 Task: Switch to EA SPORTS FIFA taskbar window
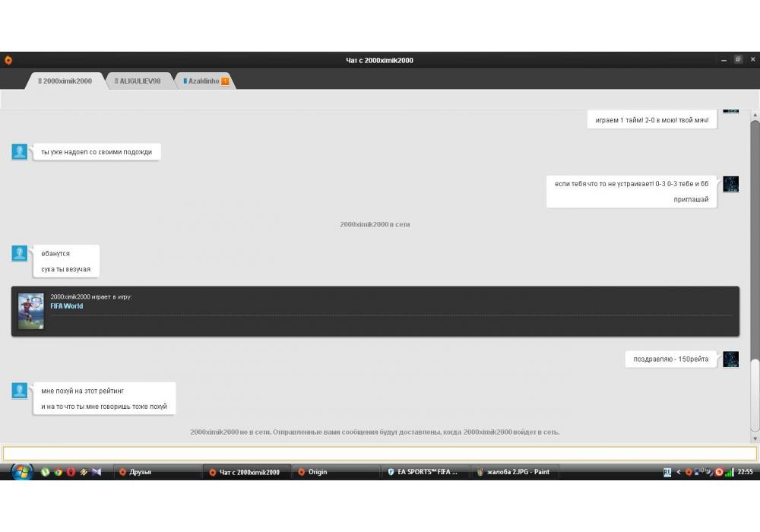[x=425, y=472]
